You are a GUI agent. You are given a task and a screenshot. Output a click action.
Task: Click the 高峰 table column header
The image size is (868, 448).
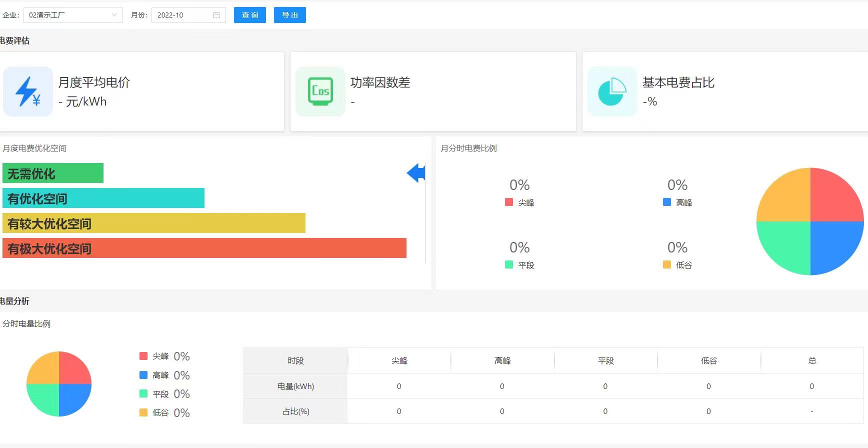click(x=502, y=360)
